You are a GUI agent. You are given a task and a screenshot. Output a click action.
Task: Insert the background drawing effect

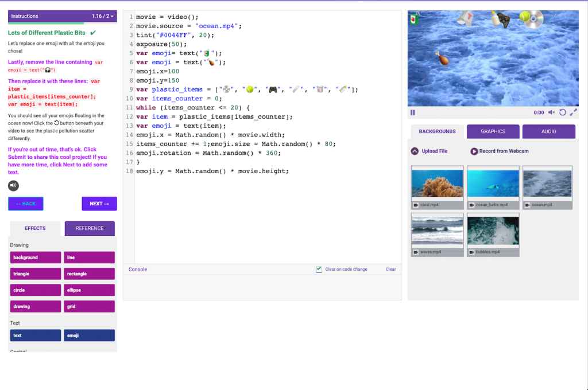coord(35,258)
